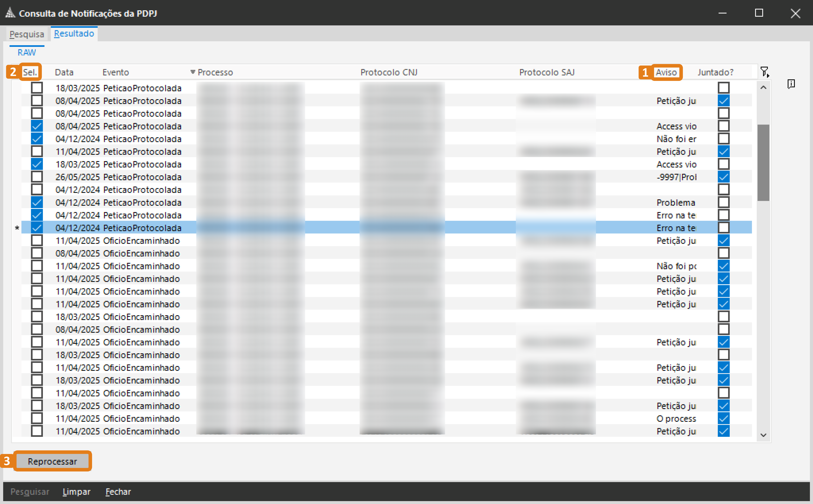Select the Resultado tab
The width and height of the screenshot is (813, 504).
coord(74,33)
